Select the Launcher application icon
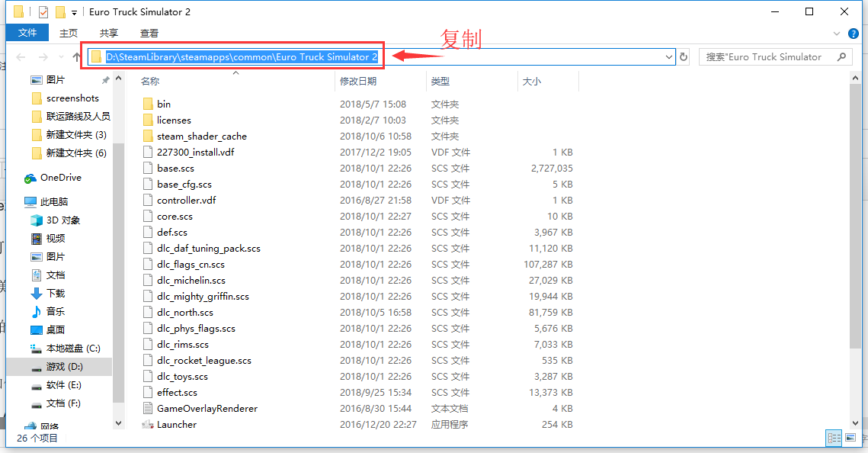 tap(148, 425)
